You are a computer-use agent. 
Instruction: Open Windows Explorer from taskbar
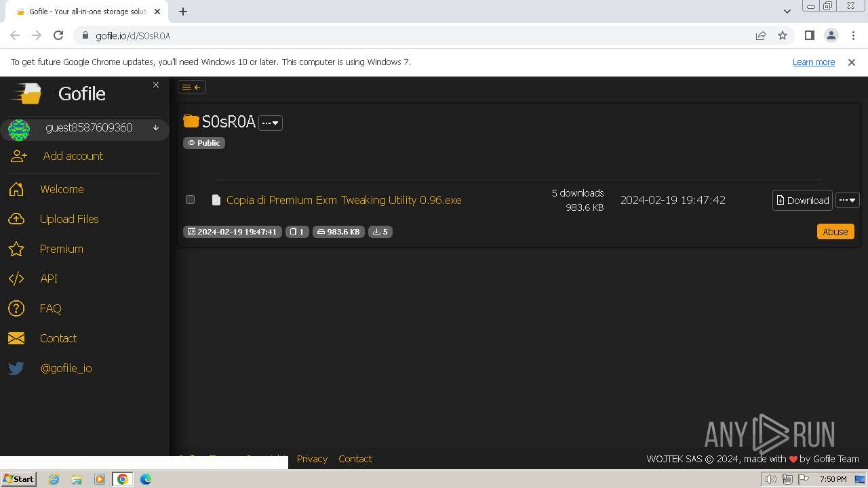(x=77, y=479)
